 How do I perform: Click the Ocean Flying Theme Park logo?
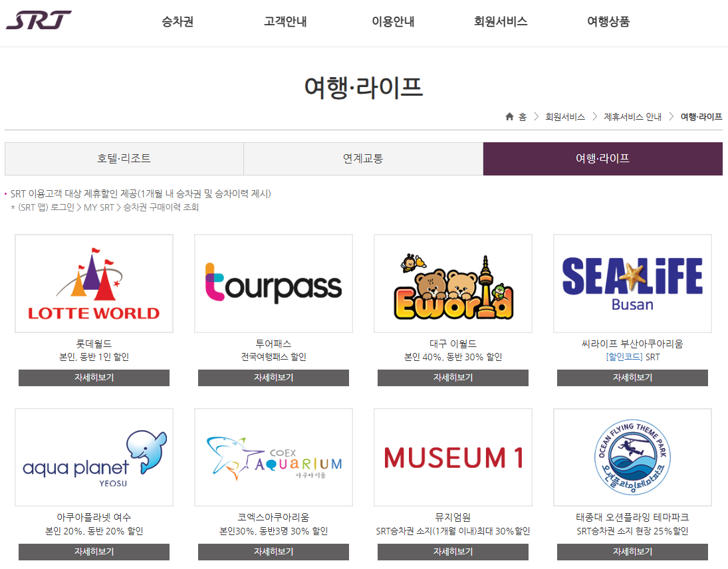pos(632,457)
